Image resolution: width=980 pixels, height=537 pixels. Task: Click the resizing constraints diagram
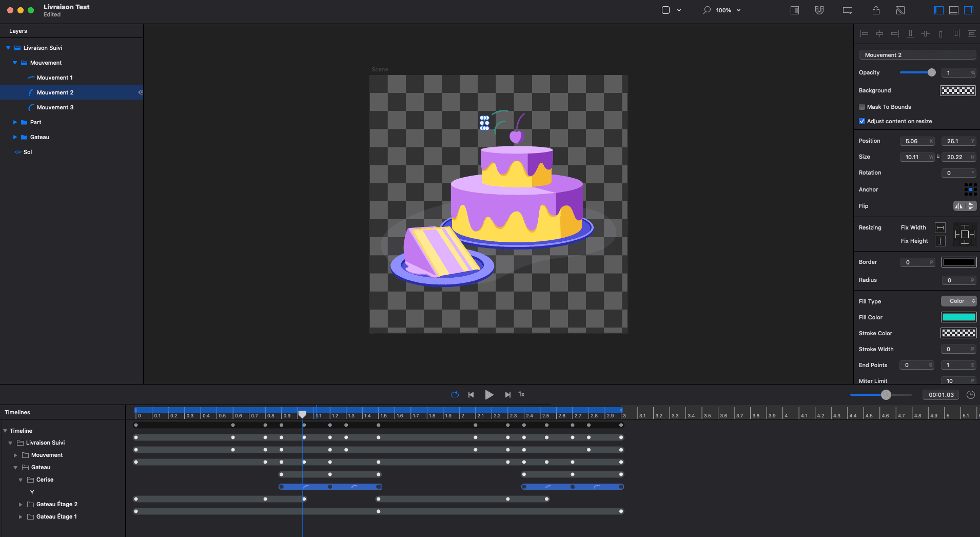point(965,234)
